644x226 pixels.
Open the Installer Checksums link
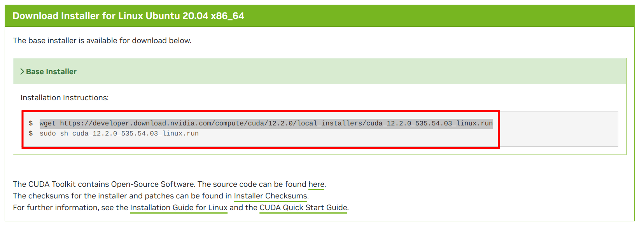coord(270,196)
